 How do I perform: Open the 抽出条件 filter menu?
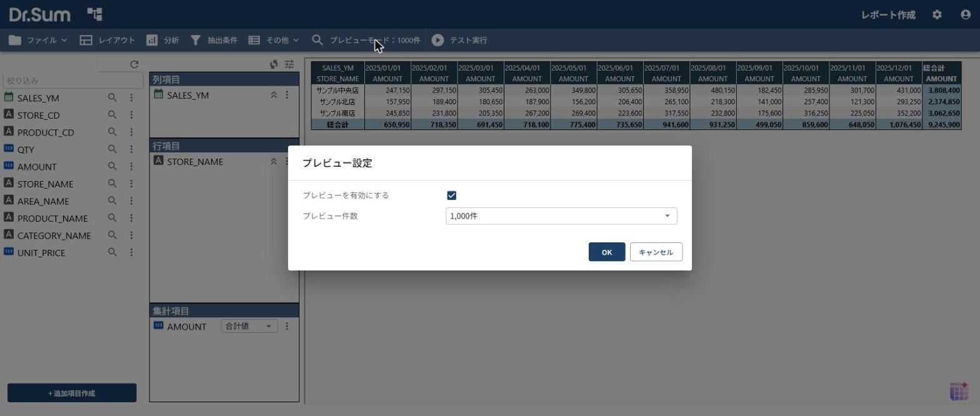point(214,40)
